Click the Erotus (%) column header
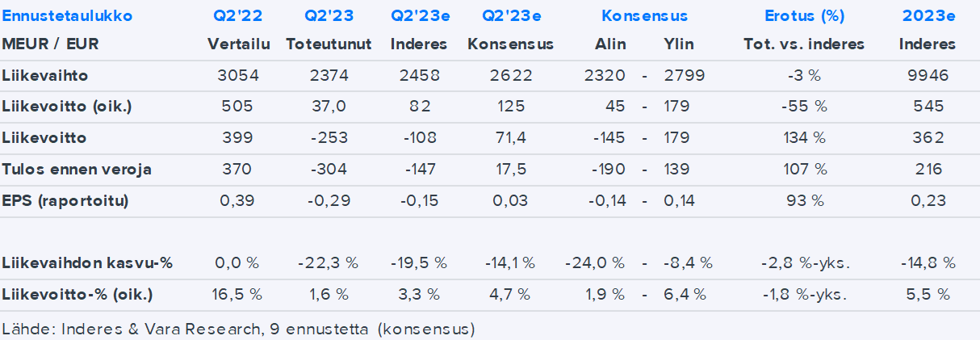This screenshot has width=980, height=340. point(803,16)
